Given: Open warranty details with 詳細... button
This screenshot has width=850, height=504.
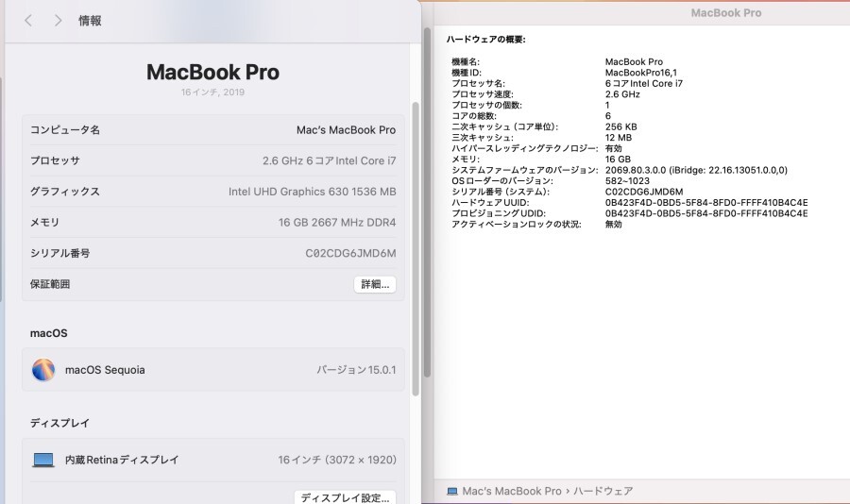Looking at the screenshot, I should 375,284.
